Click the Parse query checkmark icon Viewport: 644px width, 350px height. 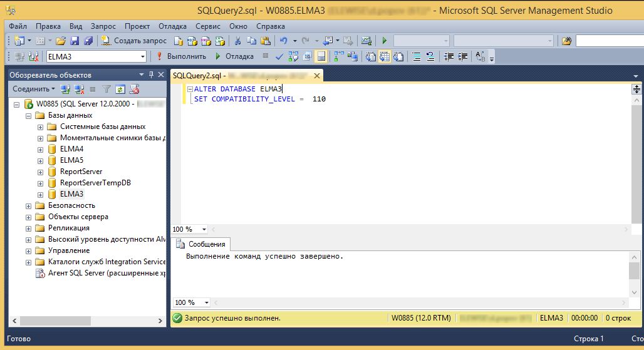click(x=279, y=56)
